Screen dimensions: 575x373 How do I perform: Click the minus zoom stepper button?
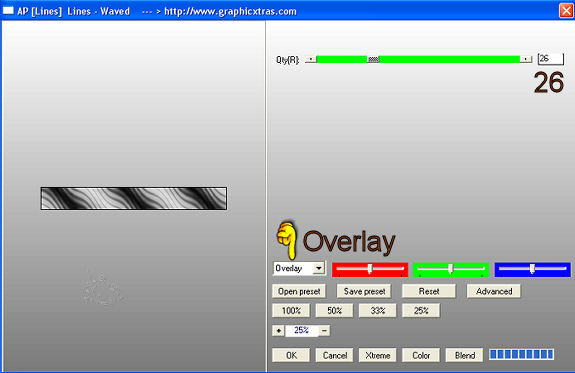pos(324,330)
